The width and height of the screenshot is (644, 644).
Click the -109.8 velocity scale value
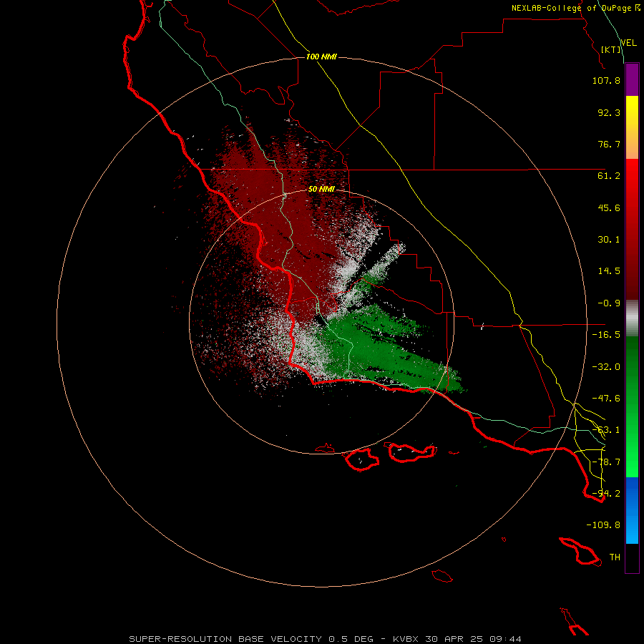point(603,525)
